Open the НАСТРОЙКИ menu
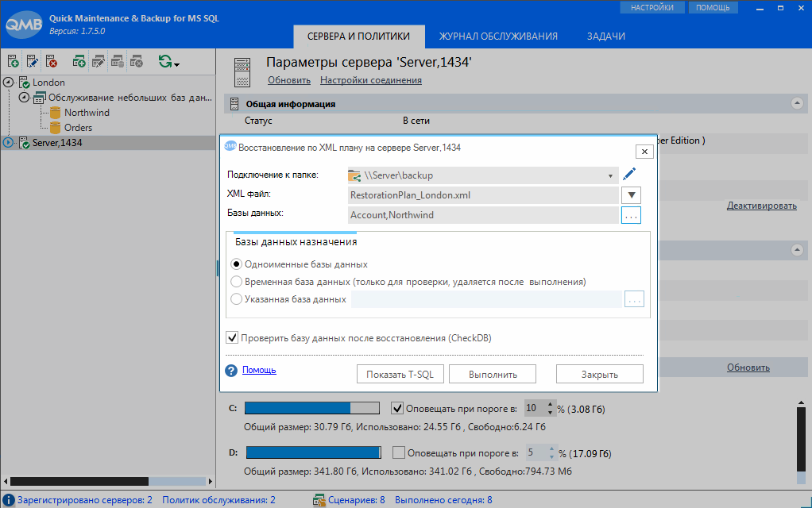Screen dimensions: 812x508 pyautogui.click(x=652, y=7)
